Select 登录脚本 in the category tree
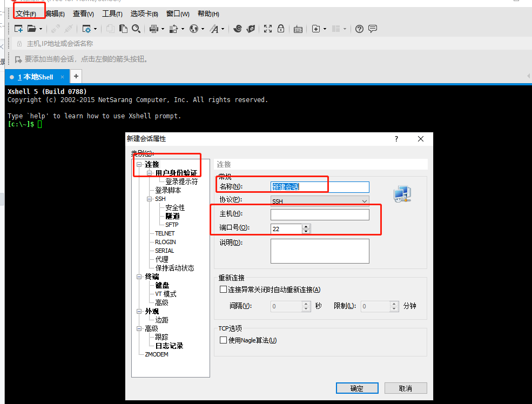The height and width of the screenshot is (404, 532). 168,190
